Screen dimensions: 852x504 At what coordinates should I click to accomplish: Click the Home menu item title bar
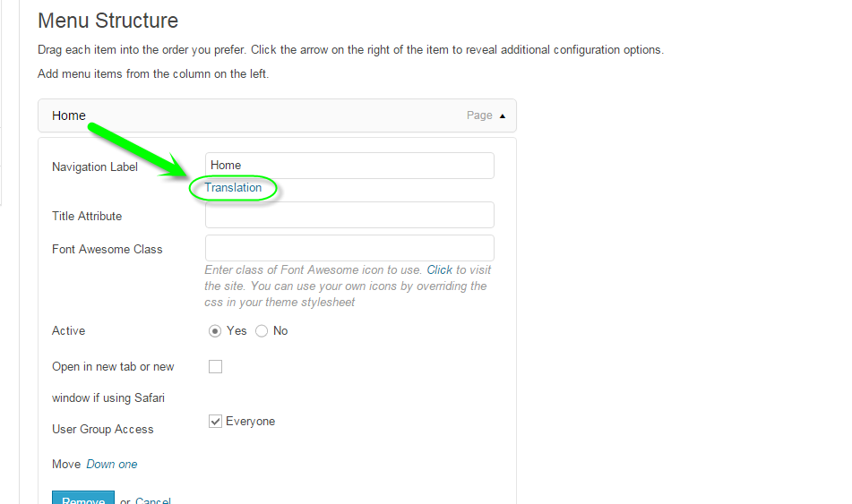pyautogui.click(x=269, y=115)
